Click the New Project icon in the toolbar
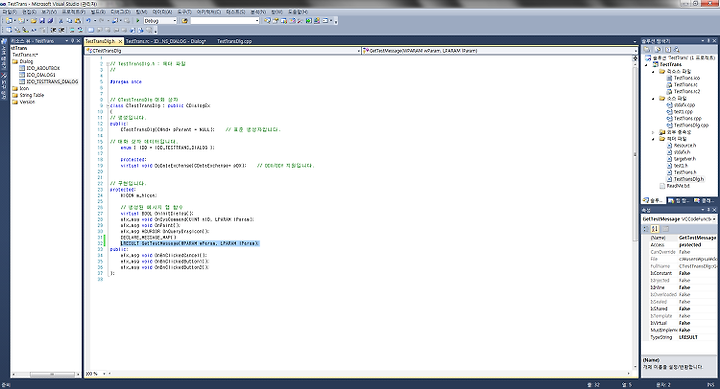This screenshot has width=720, height=389. point(8,21)
